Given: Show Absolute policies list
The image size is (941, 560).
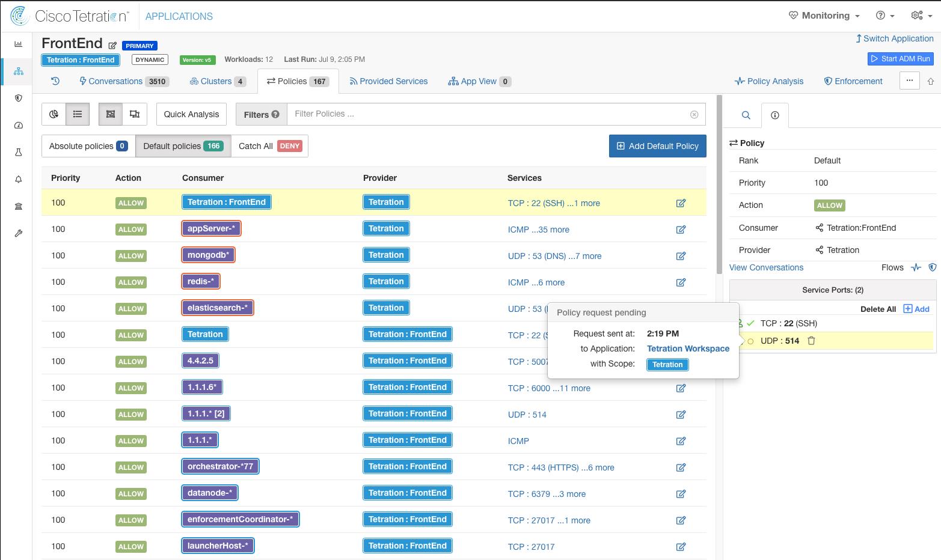Looking at the screenshot, I should click(88, 146).
